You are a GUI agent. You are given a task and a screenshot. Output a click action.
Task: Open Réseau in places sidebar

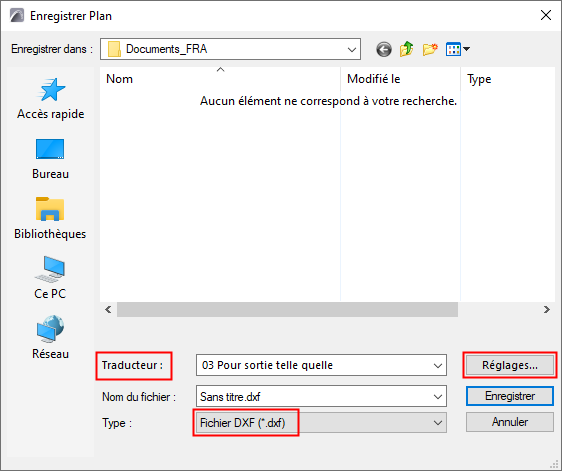(x=50, y=338)
